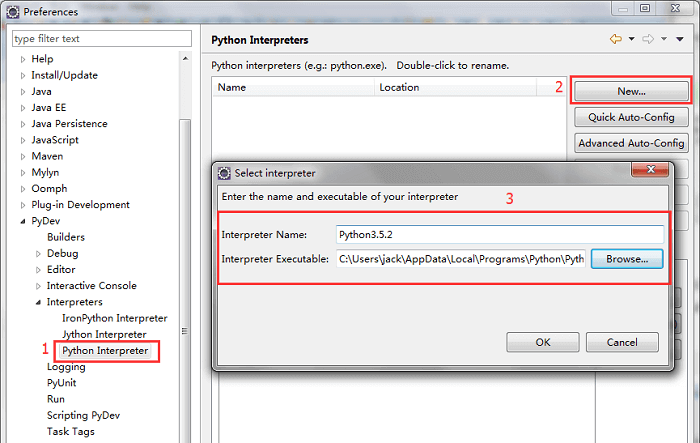Expand the Maven preferences node
Image resolution: width=700 pixels, height=443 pixels.
[21, 156]
